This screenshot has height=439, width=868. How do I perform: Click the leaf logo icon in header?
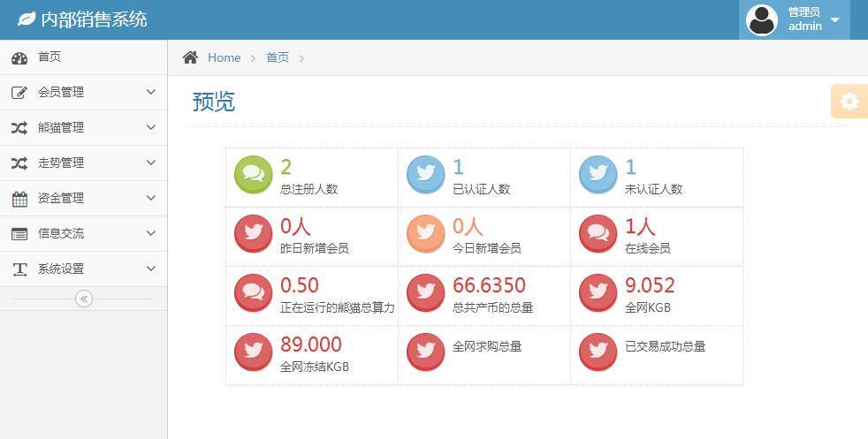(x=27, y=19)
